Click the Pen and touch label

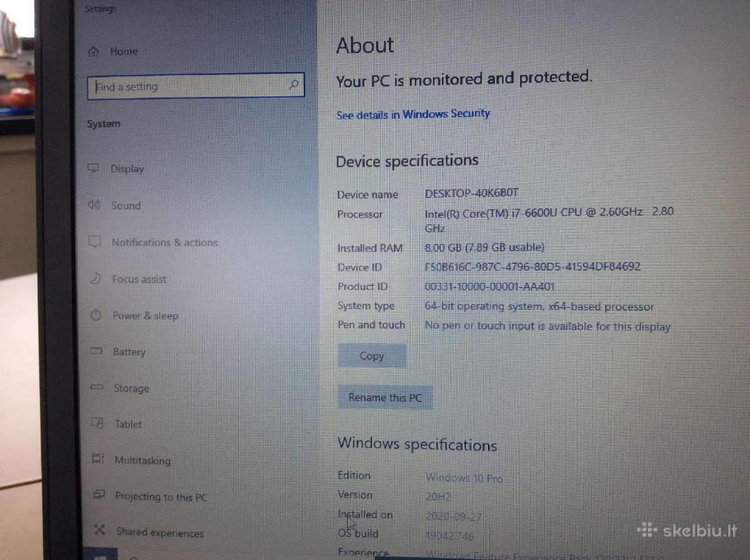(x=371, y=325)
